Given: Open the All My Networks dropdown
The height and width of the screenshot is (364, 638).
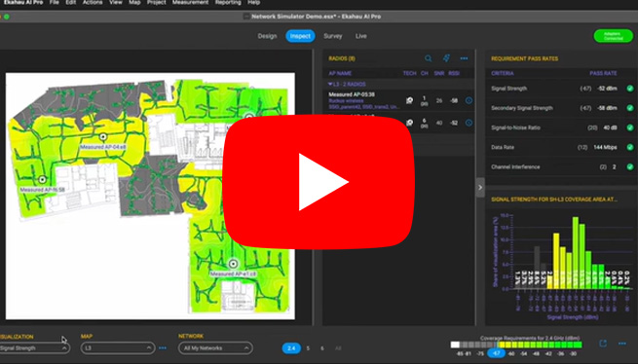Looking at the screenshot, I should point(215,348).
